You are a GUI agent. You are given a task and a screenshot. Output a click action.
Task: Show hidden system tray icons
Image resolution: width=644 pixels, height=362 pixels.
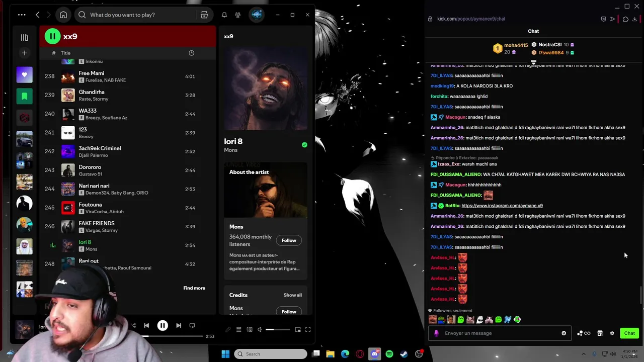[584, 354]
